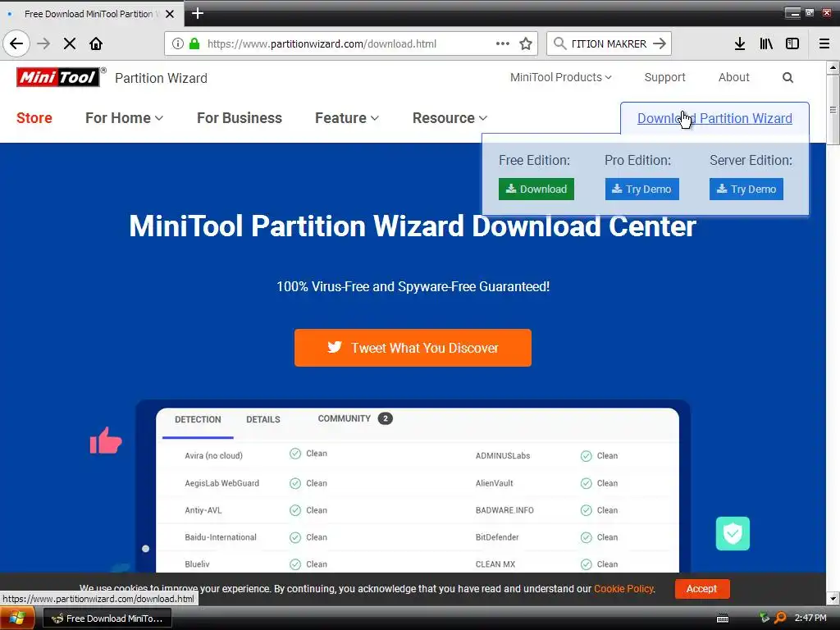The image size is (840, 630).
Task: Click Tweet What You Discover button
Action: click(x=413, y=348)
